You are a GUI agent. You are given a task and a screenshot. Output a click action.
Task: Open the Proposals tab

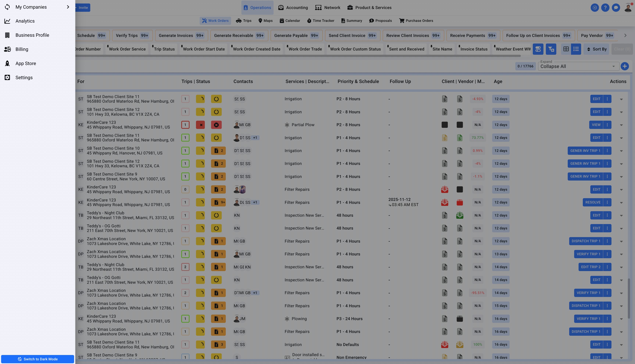pyautogui.click(x=380, y=21)
